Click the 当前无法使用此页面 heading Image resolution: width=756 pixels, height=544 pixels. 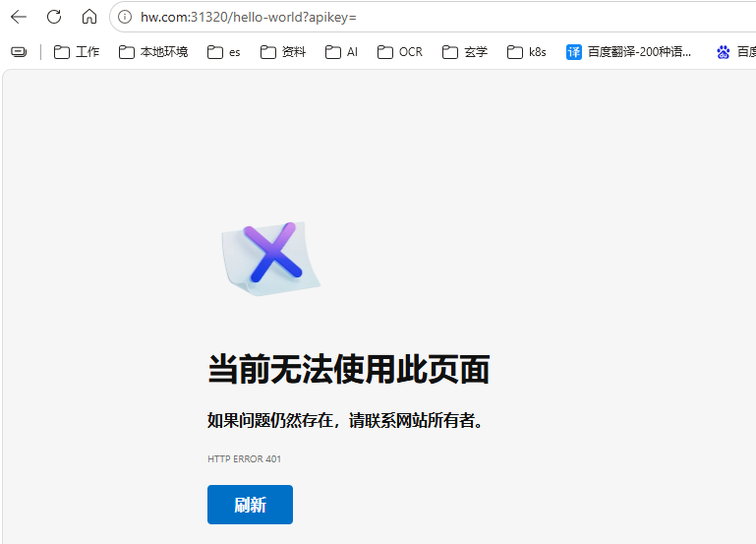pos(349,370)
